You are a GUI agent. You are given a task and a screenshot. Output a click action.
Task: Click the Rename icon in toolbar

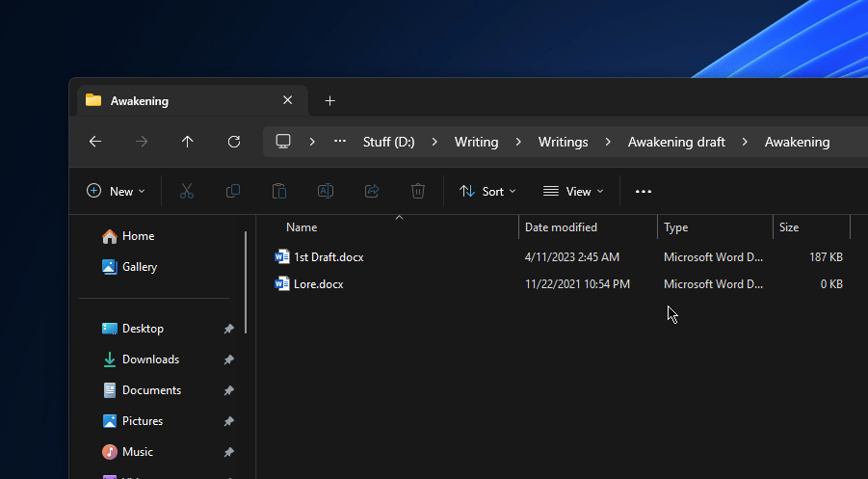click(326, 191)
